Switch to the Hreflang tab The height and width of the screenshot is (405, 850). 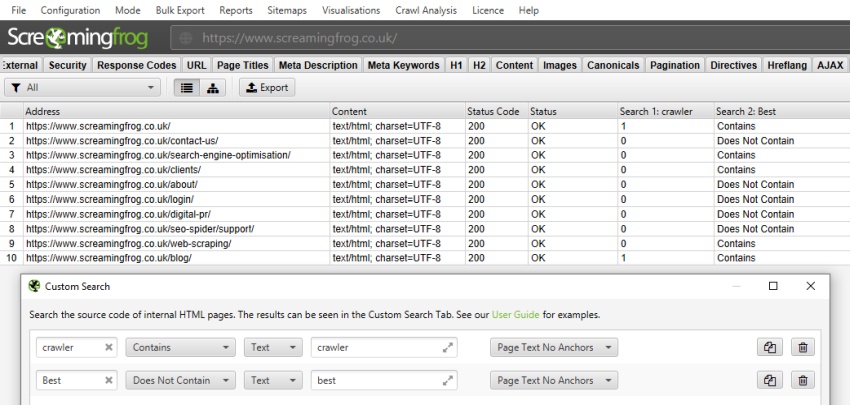tap(787, 65)
